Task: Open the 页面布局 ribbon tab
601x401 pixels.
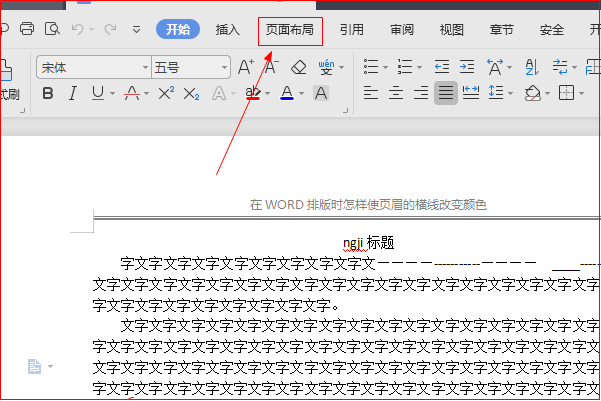Action: [x=289, y=30]
